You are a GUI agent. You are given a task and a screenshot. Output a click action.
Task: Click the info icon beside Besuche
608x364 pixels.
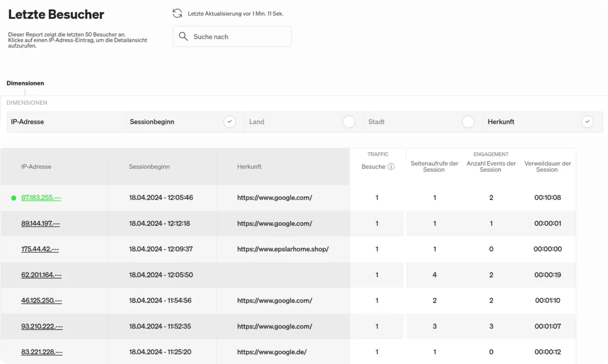tap(391, 167)
